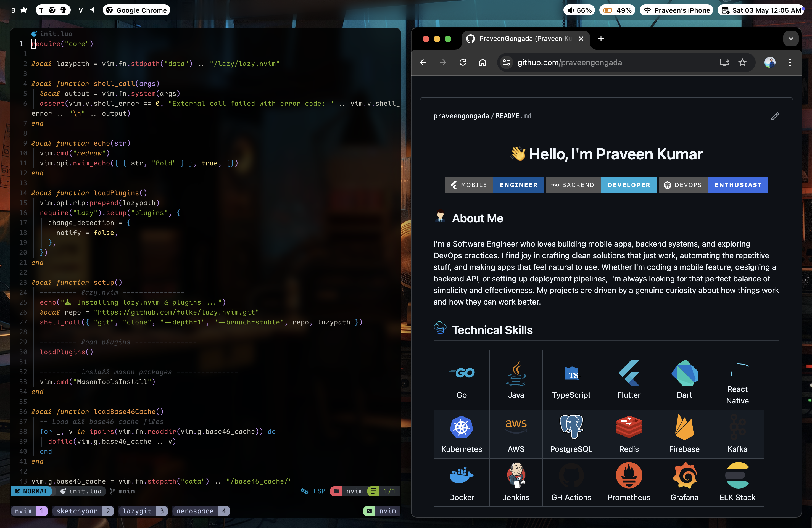The height and width of the screenshot is (528, 812).
Task: Switch to lazygit tab 3
Action: click(143, 511)
